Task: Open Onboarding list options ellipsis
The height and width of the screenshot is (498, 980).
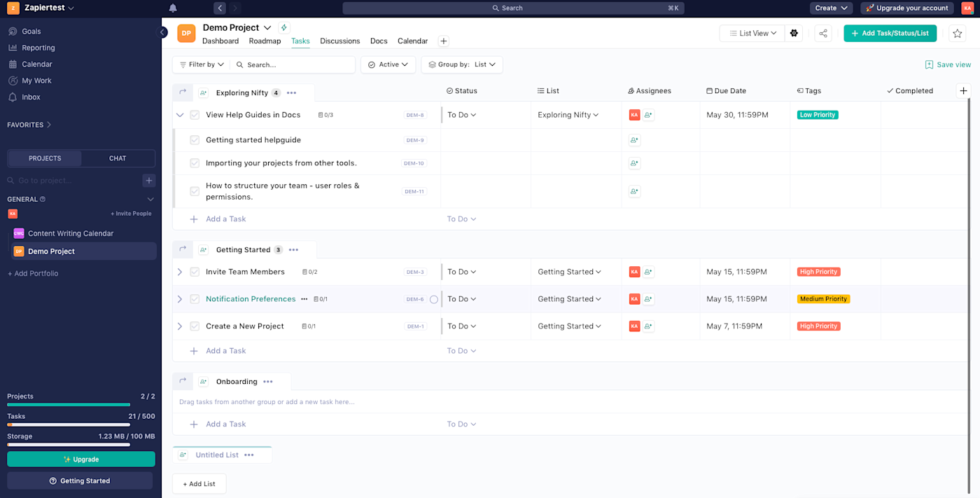Action: tap(268, 382)
